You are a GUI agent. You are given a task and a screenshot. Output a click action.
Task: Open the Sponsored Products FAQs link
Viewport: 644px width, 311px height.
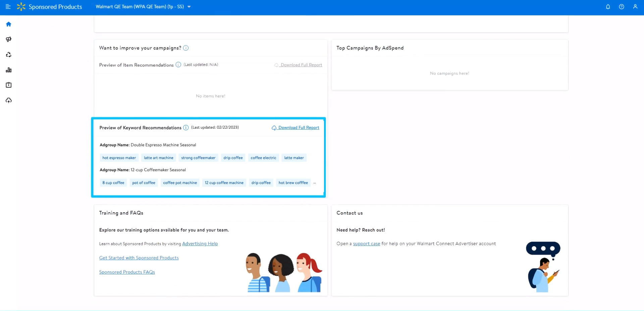pyautogui.click(x=127, y=272)
